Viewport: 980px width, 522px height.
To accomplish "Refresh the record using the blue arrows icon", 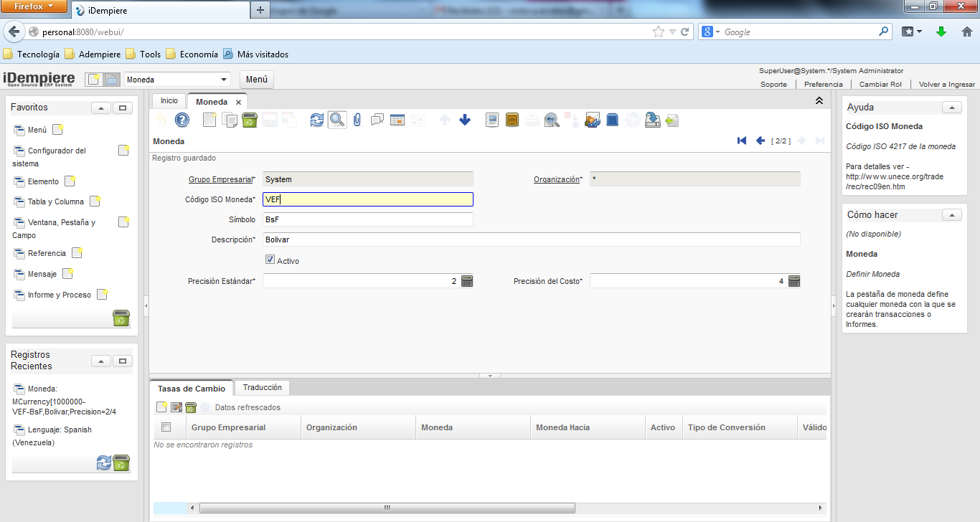I will tap(317, 120).
